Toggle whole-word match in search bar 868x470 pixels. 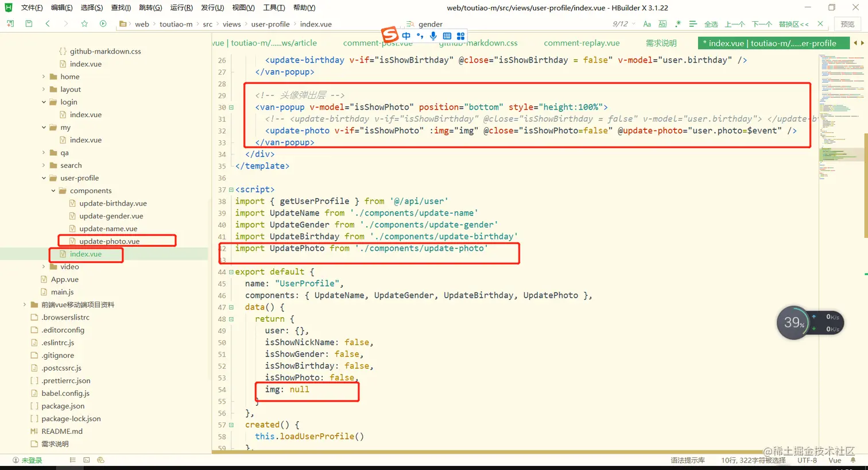point(662,24)
